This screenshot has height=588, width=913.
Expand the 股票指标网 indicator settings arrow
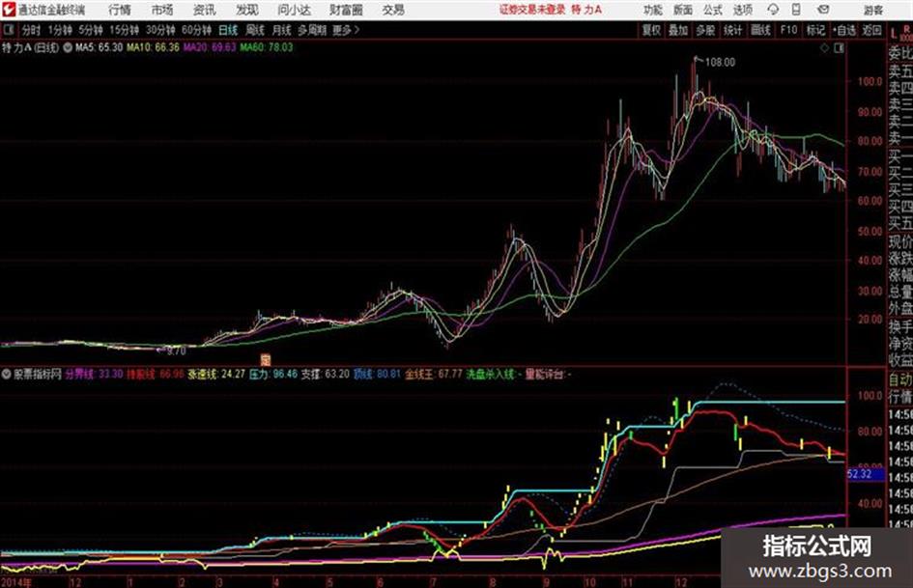pyautogui.click(x=7, y=375)
